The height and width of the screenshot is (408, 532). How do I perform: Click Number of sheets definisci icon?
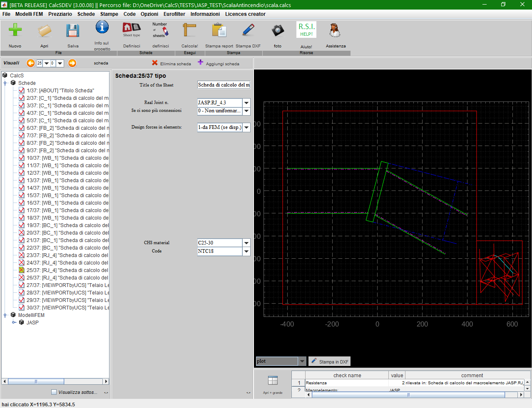[161, 30]
